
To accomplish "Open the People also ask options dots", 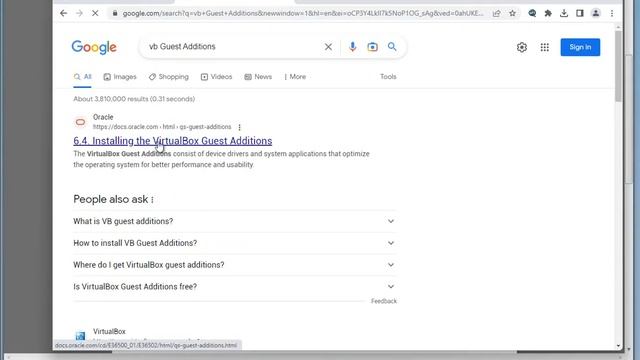I will pos(152,200).
